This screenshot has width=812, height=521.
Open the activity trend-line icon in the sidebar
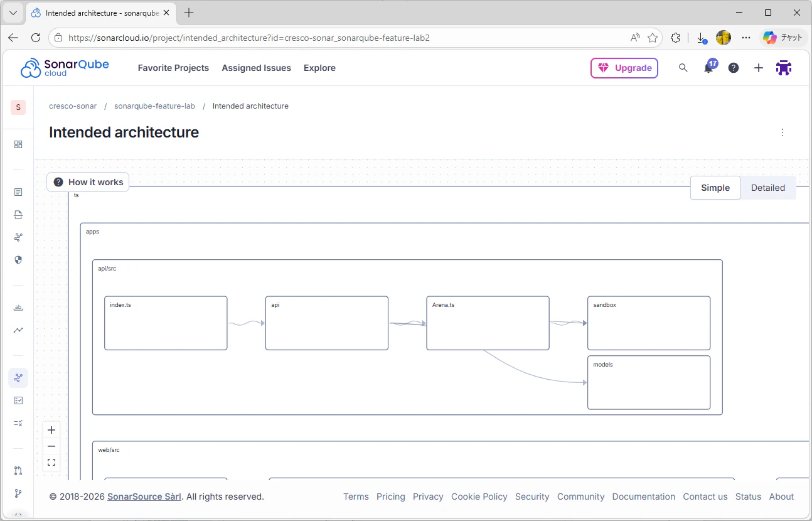pyautogui.click(x=18, y=330)
